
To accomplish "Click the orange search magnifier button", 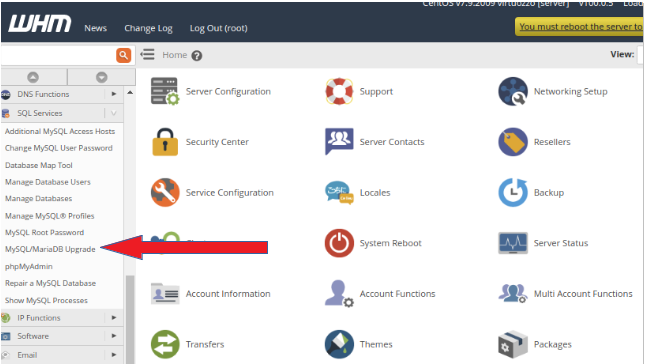I will (x=123, y=55).
